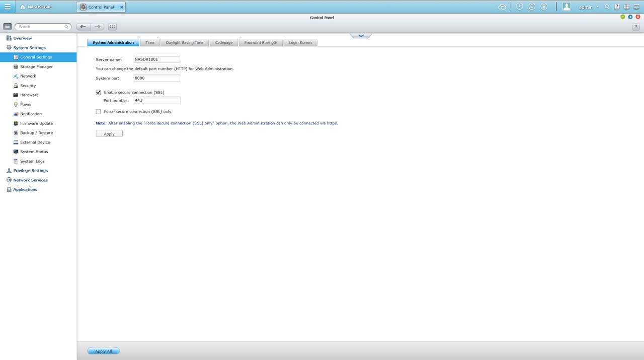
Task: Switch to grid view icon button
Action: coord(112,27)
